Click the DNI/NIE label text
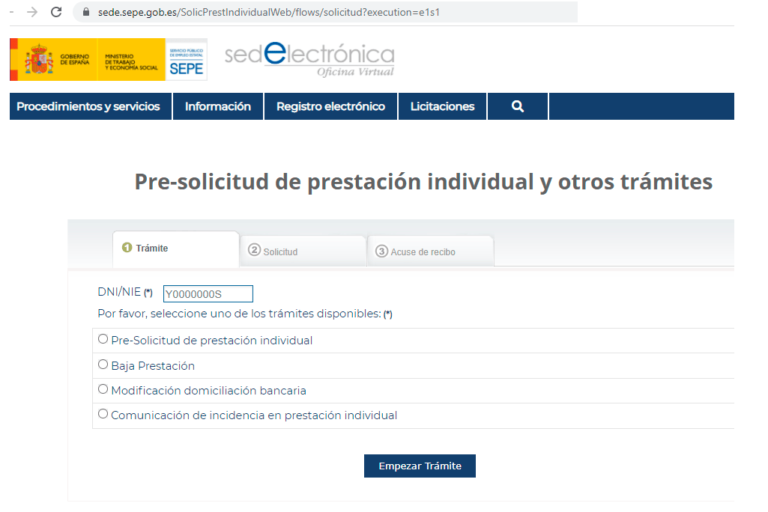 pos(119,292)
